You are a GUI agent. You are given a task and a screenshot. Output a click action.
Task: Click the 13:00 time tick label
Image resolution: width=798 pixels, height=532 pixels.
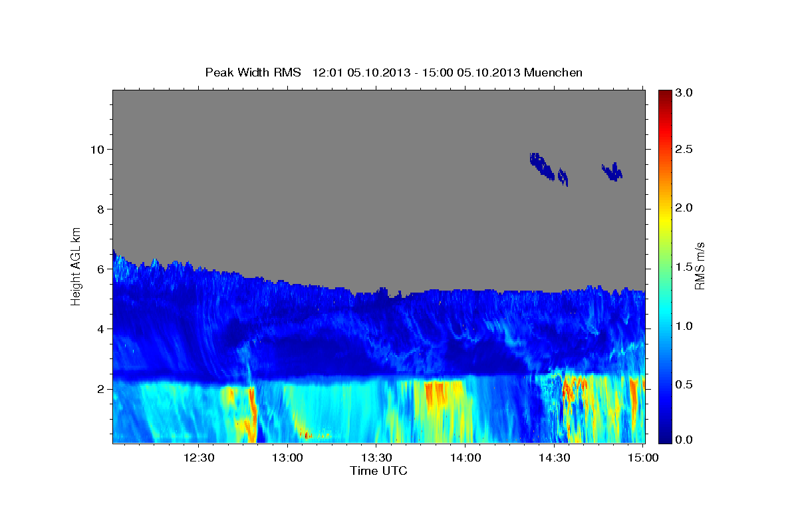pos(287,458)
